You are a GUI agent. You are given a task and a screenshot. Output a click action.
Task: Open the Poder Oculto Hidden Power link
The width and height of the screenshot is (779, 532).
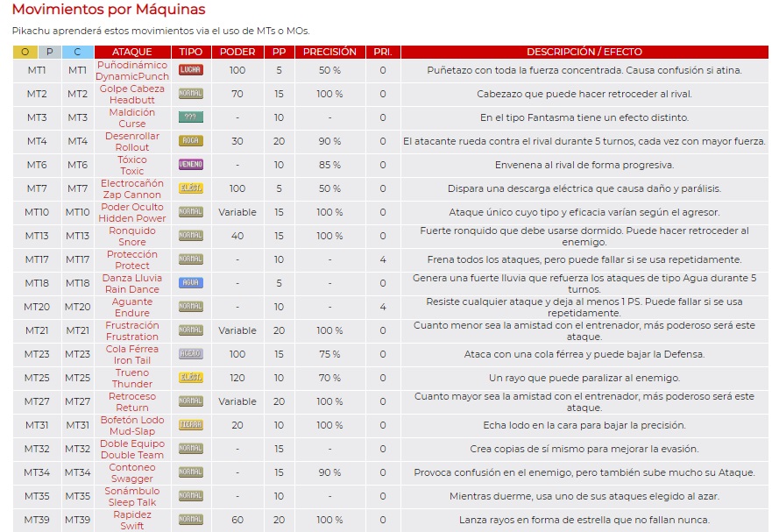[x=132, y=212]
